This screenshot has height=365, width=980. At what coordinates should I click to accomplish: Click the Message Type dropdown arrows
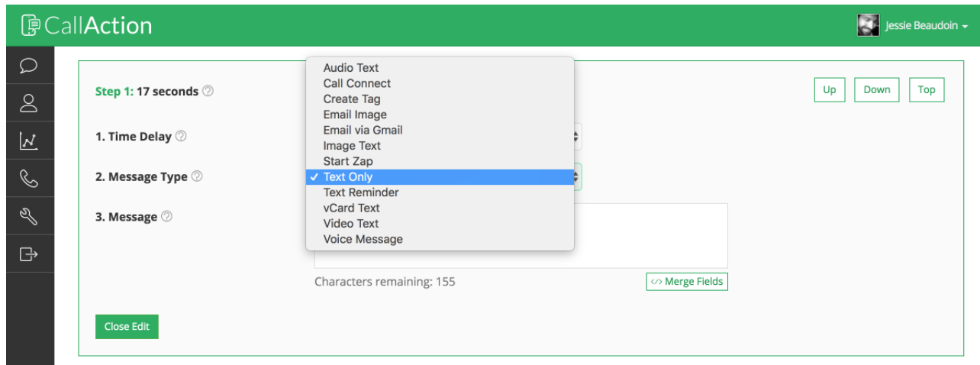click(x=578, y=176)
